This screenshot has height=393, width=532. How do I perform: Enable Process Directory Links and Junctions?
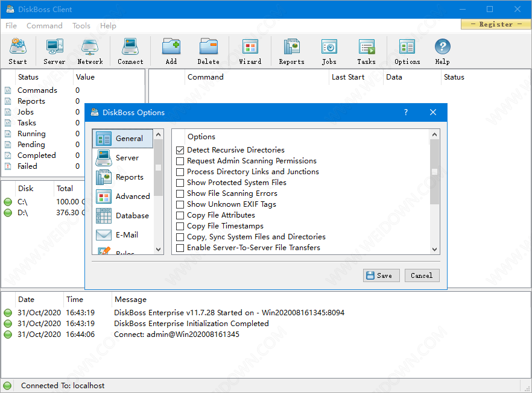click(x=180, y=172)
